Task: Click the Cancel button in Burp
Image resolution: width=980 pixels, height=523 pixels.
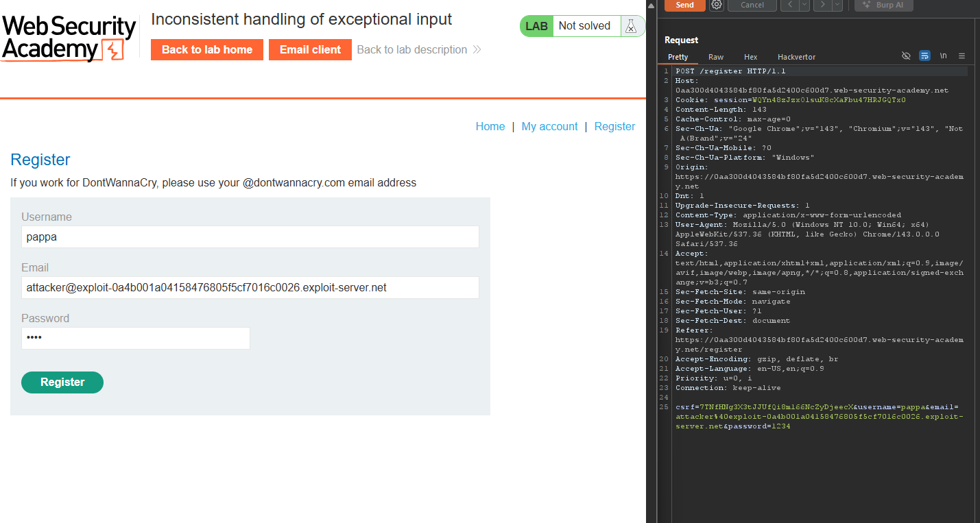Action: coord(752,5)
